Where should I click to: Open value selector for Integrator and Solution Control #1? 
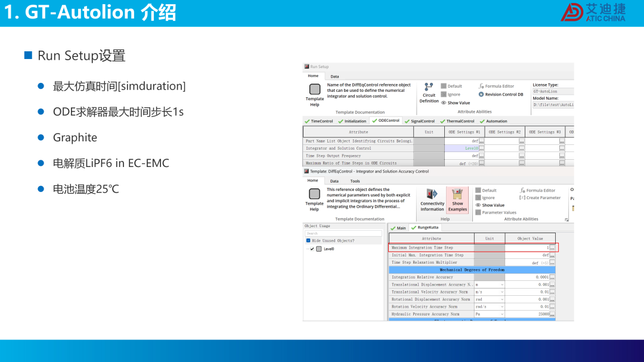(482, 148)
